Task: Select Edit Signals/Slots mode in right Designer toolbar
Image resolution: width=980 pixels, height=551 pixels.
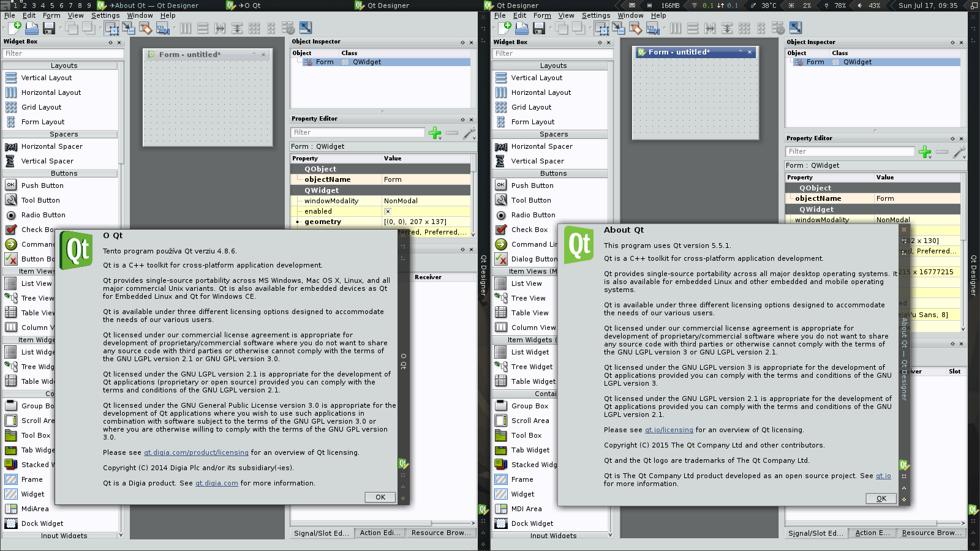Action: click(618, 28)
